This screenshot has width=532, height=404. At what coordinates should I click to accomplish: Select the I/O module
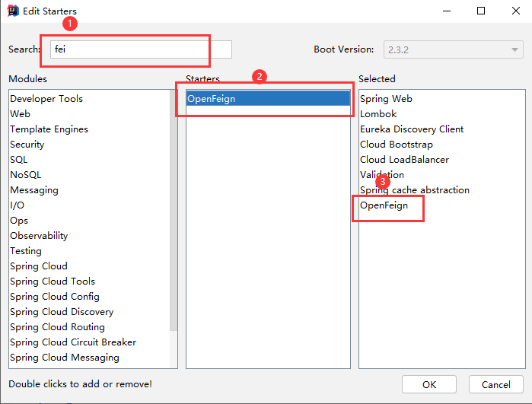[17, 205]
